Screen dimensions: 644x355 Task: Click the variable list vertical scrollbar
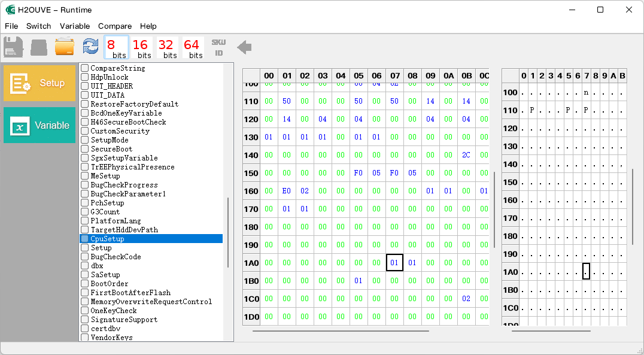(228, 232)
